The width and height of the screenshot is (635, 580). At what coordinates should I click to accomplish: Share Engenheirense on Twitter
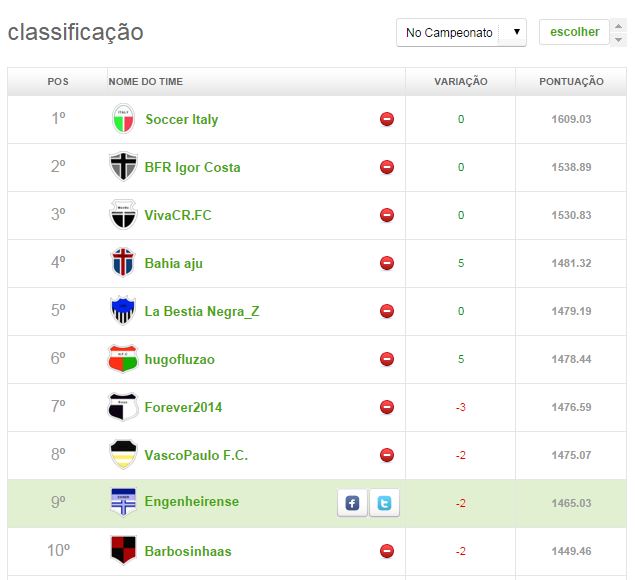click(x=384, y=503)
